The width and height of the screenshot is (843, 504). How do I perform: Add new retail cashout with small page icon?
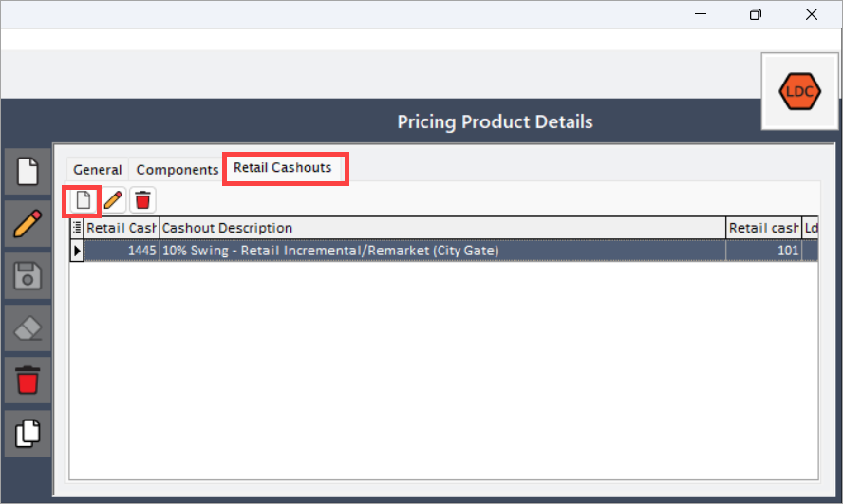(x=83, y=200)
